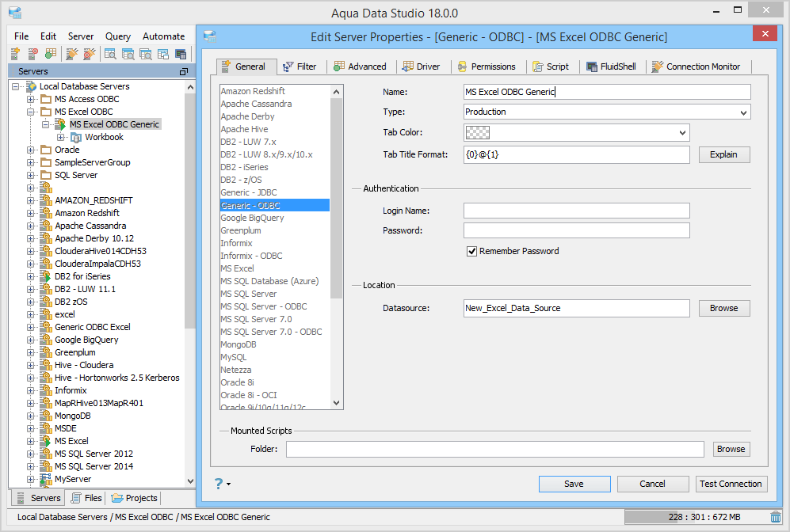The height and width of the screenshot is (532, 790).
Task: Click the Cancel button
Action: click(652, 484)
